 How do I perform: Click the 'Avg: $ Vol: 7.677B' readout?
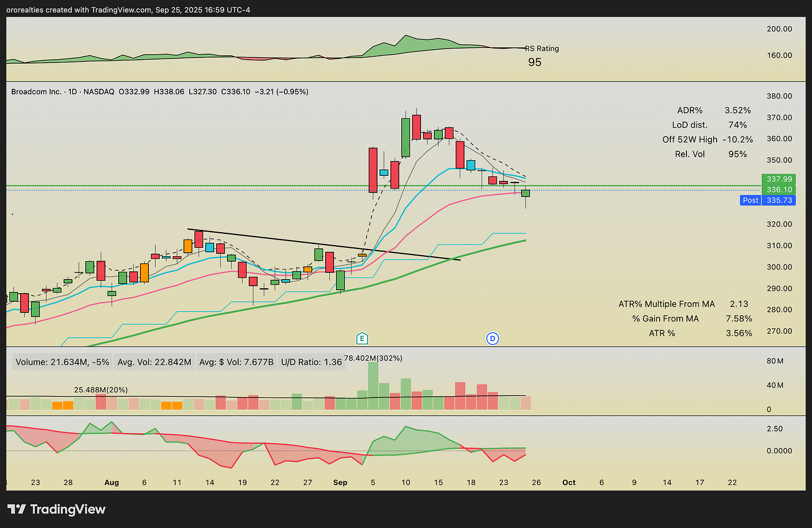tap(236, 362)
